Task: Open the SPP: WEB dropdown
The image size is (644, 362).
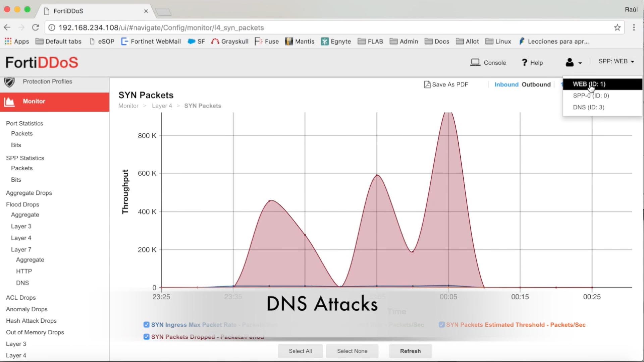Action: click(616, 61)
